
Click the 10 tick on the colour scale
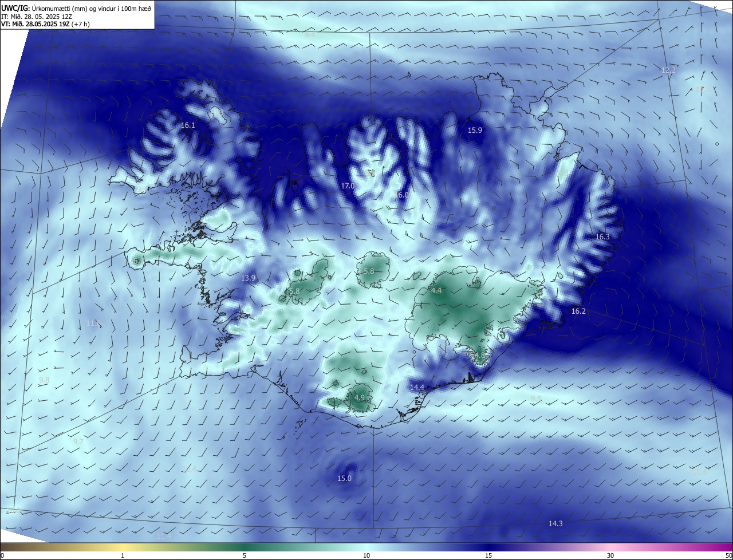(366, 555)
